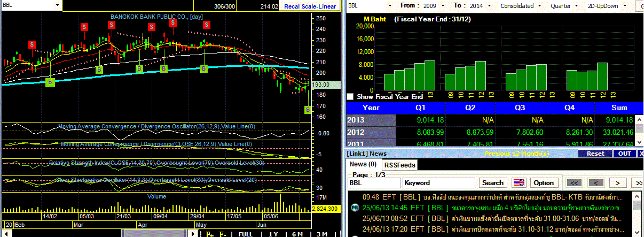Click the Year column header

pyautogui.click(x=371, y=107)
